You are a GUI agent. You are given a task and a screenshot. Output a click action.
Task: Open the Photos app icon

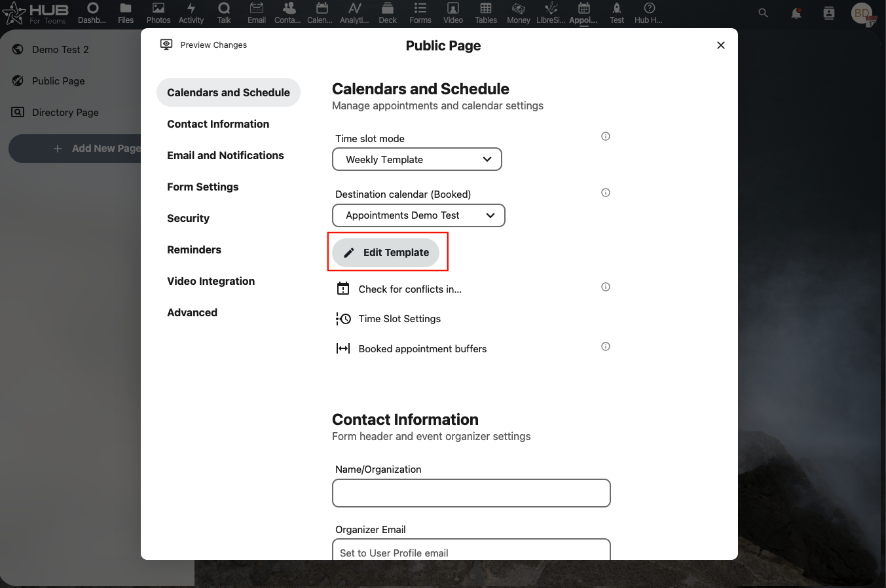click(x=158, y=13)
